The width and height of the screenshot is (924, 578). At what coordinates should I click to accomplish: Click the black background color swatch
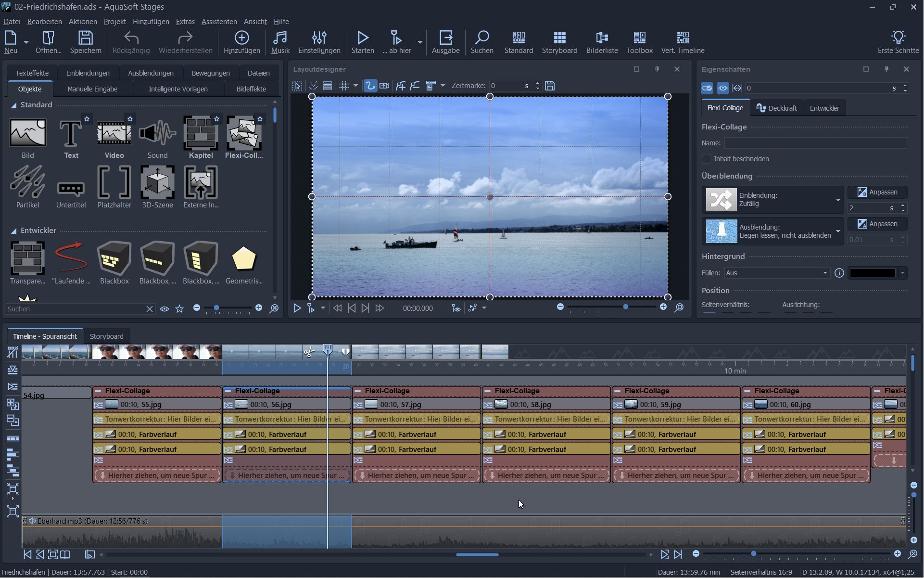(872, 273)
